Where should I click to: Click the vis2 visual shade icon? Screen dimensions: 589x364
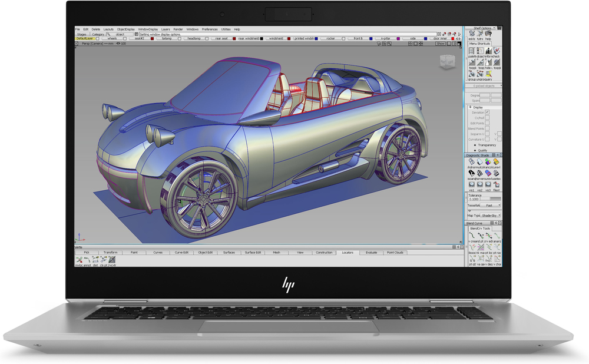point(480,185)
